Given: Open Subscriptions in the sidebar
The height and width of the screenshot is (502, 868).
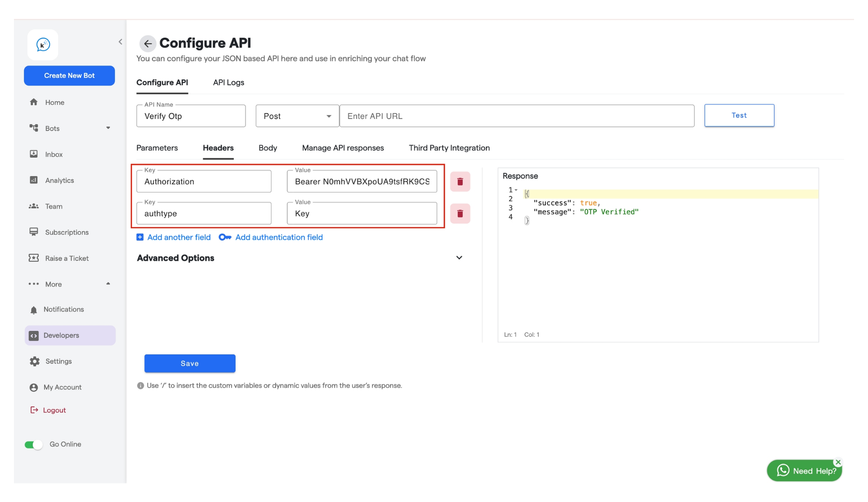Looking at the screenshot, I should 67,232.
